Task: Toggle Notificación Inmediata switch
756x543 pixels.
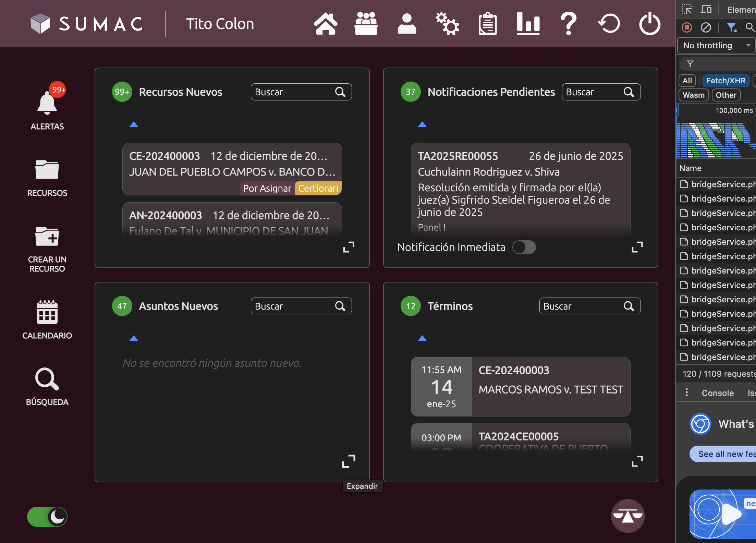Action: click(524, 247)
